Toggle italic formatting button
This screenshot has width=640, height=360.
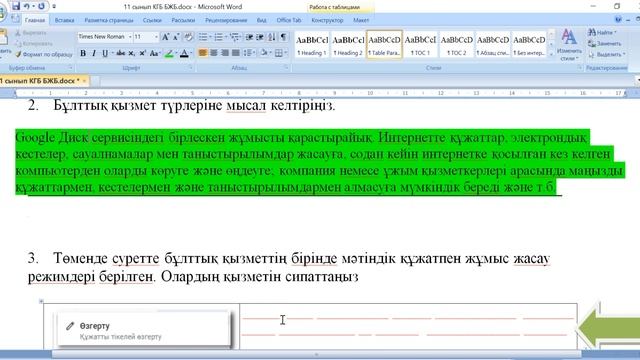(94, 53)
